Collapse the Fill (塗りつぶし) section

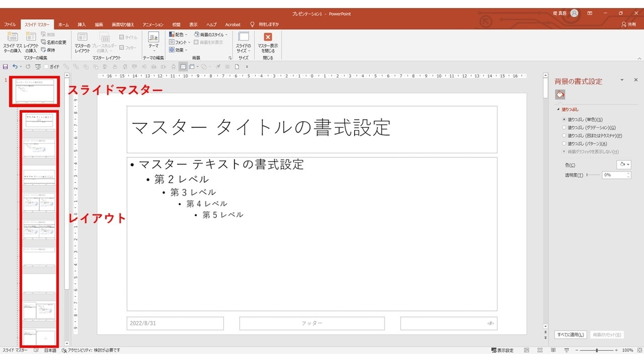558,109
